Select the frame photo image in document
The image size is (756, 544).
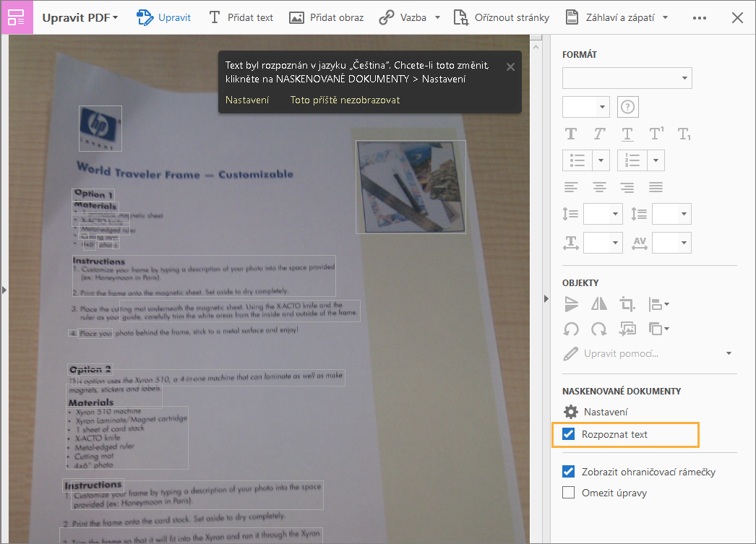411,187
